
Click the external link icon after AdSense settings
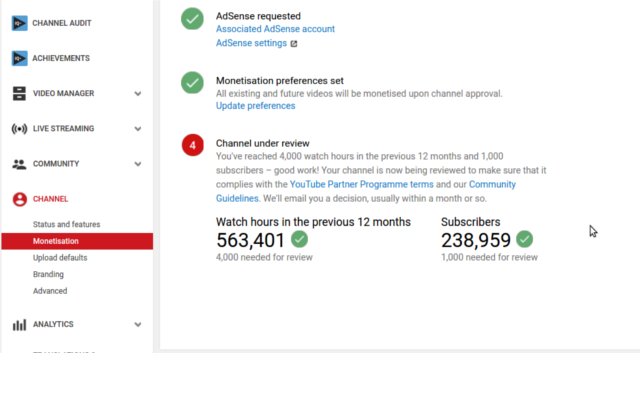point(293,44)
